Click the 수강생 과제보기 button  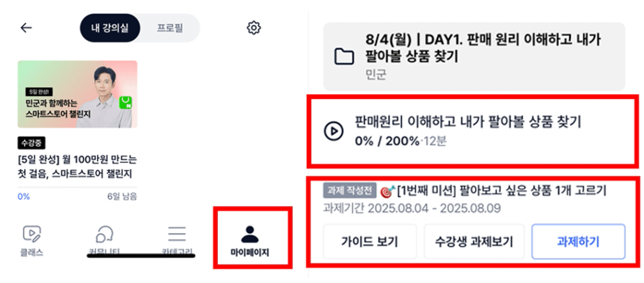474,242
